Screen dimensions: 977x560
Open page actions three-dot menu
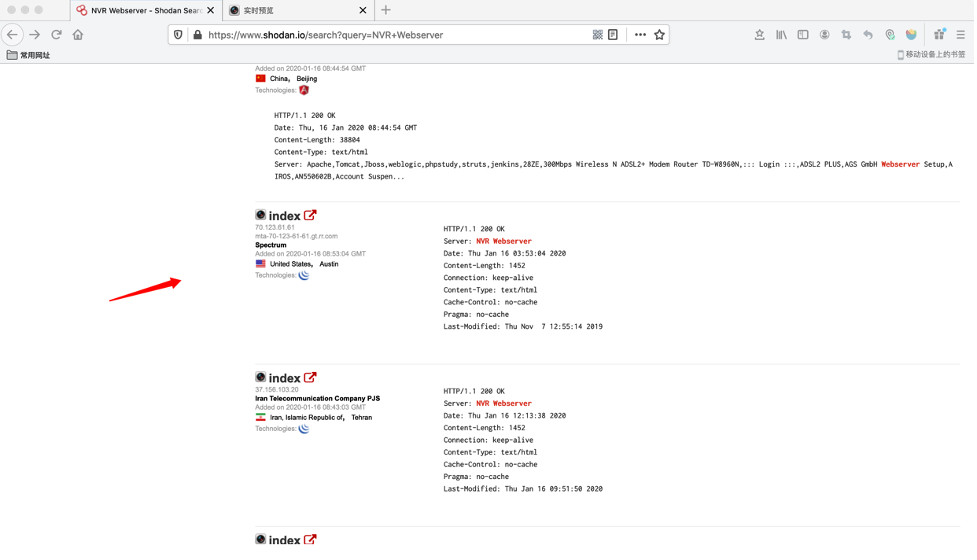point(640,35)
